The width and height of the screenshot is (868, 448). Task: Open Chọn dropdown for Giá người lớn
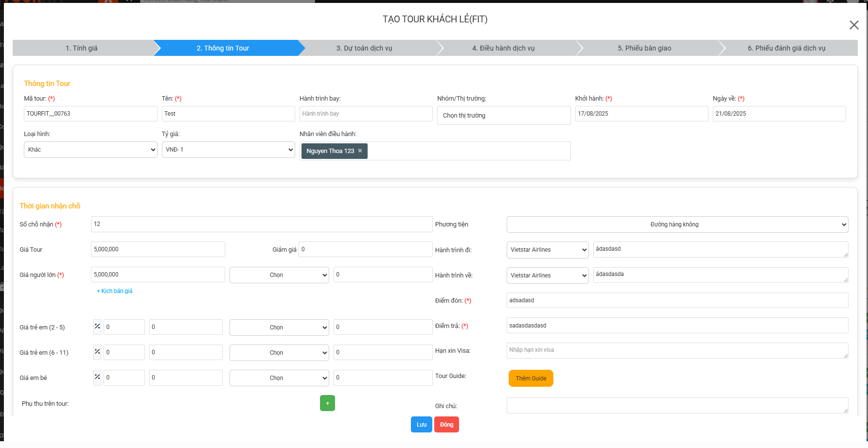[x=279, y=275]
